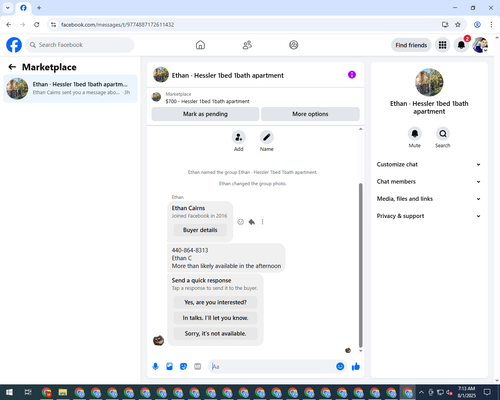This screenshot has width=500, height=400.
Task: Click the Name pencil icon
Action: (x=267, y=137)
